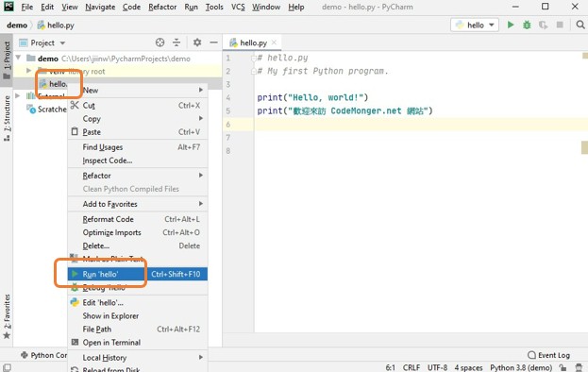Click demo in the breadcrumb bar
The height and width of the screenshot is (372, 588).
(x=17, y=25)
